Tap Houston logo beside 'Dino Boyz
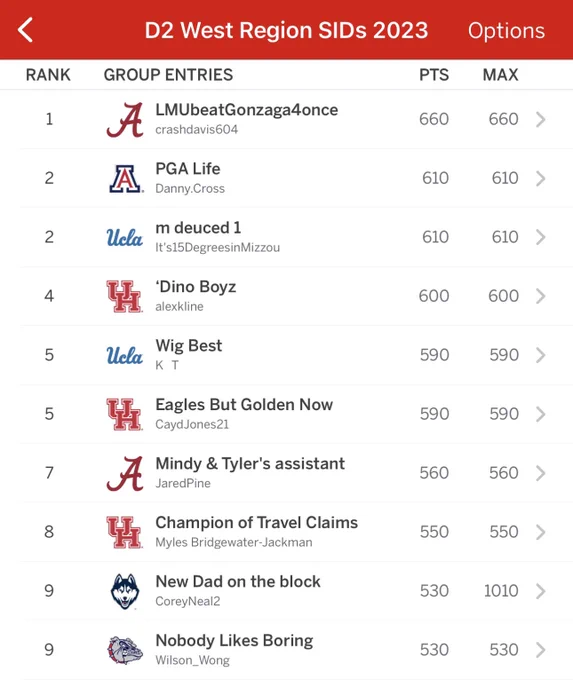The image size is (573, 680). click(124, 296)
